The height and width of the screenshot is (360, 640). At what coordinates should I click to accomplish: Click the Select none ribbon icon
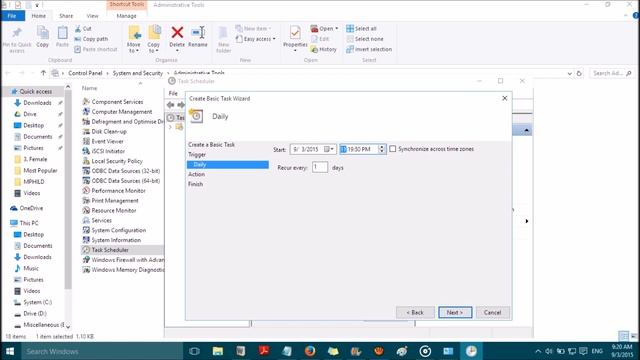tap(350, 39)
